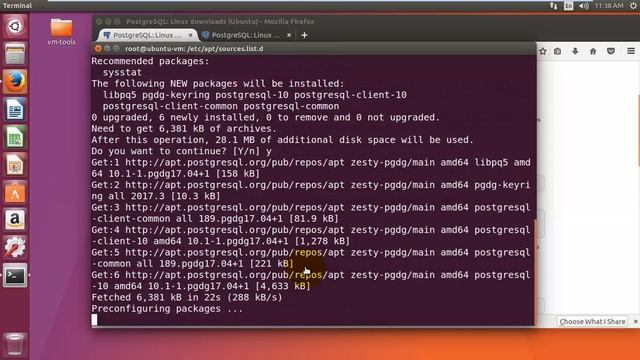Viewport: 640px width, 360px height.
Task: Click the "Terminal" label in top panel
Action: coord(17,6)
